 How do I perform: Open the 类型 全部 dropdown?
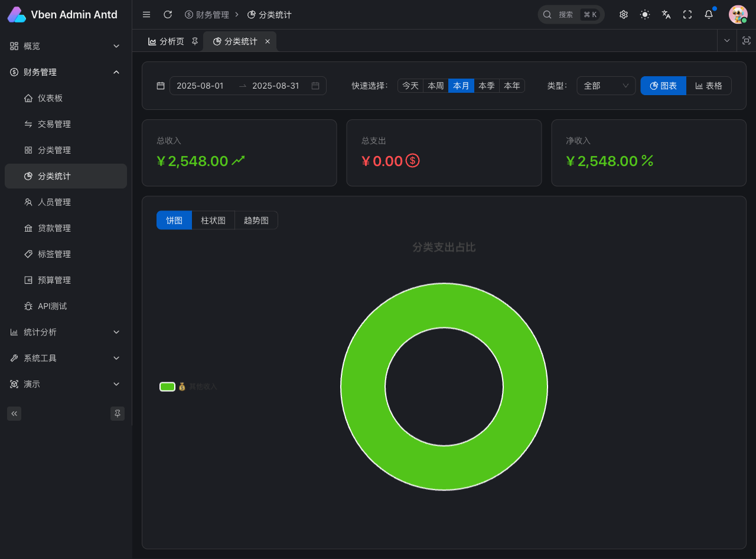pyautogui.click(x=606, y=86)
